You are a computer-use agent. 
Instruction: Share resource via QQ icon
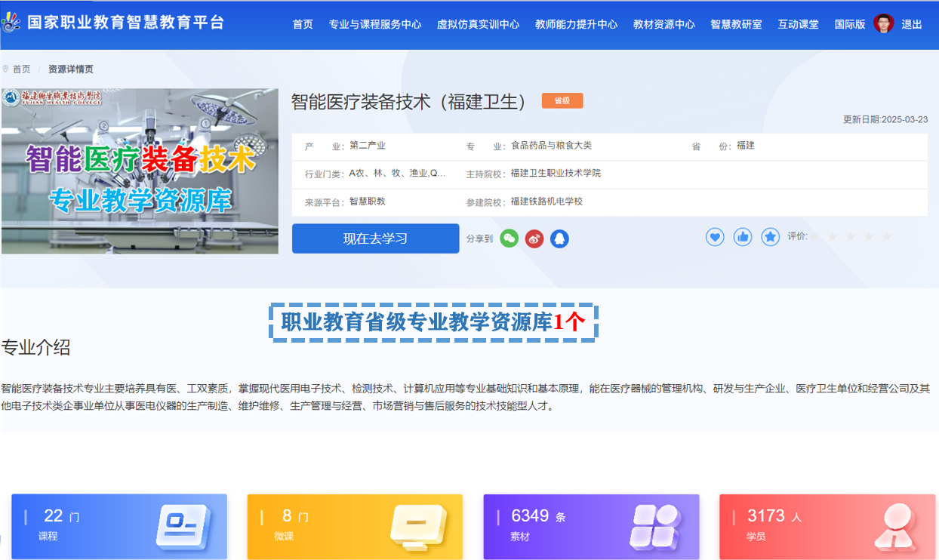[x=559, y=238]
